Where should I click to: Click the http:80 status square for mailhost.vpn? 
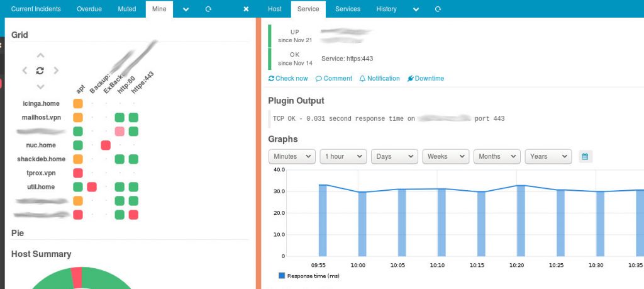(119, 118)
